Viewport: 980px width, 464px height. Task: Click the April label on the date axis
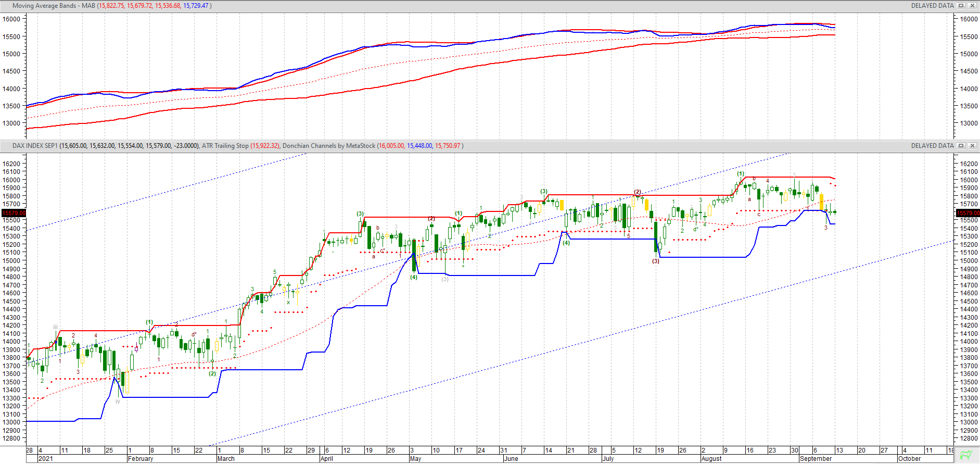327,459
